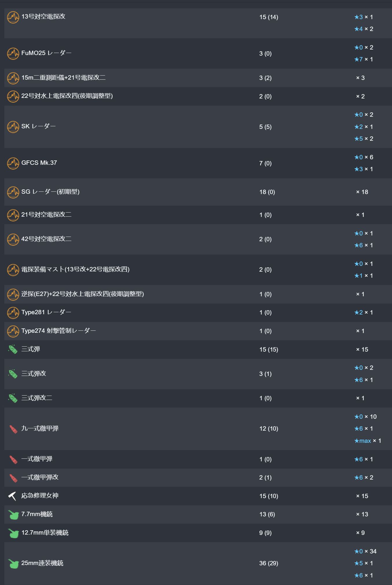392x585 pixels.
Task: Click the radar icon beside 13号対空電探改
Action: pyautogui.click(x=13, y=17)
